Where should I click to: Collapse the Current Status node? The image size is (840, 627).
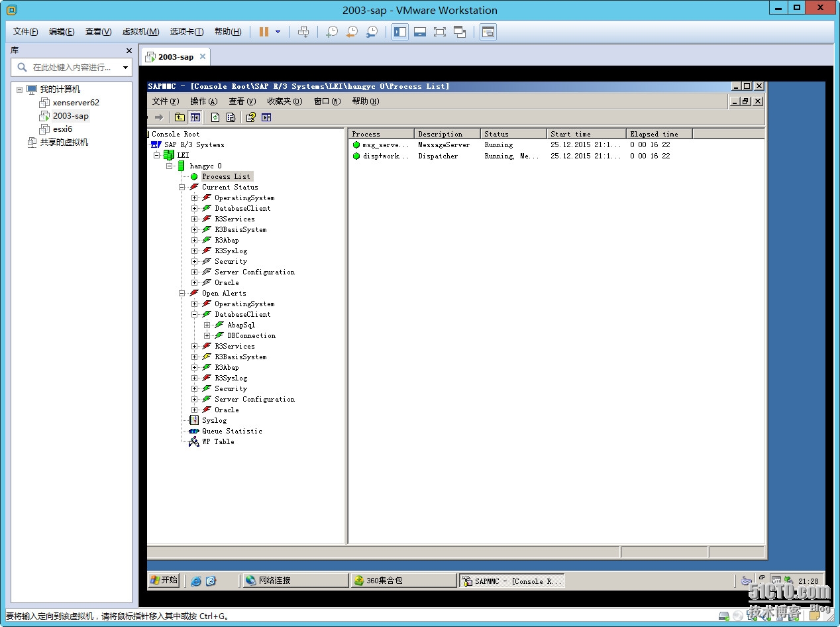click(x=182, y=187)
